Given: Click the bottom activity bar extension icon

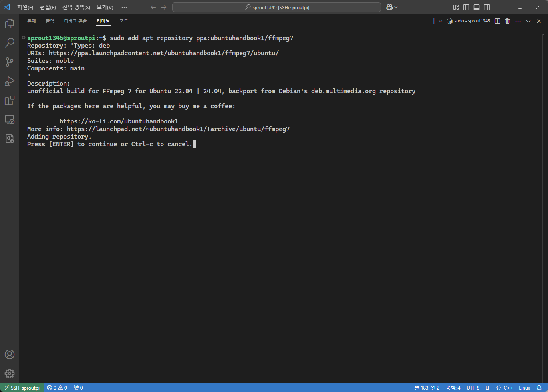Looking at the screenshot, I should click(10, 139).
